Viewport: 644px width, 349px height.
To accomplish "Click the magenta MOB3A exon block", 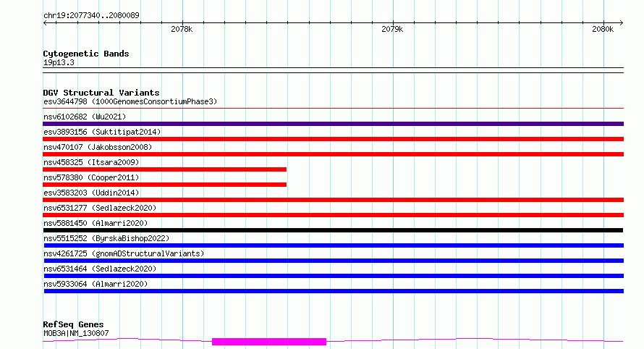I will click(269, 342).
